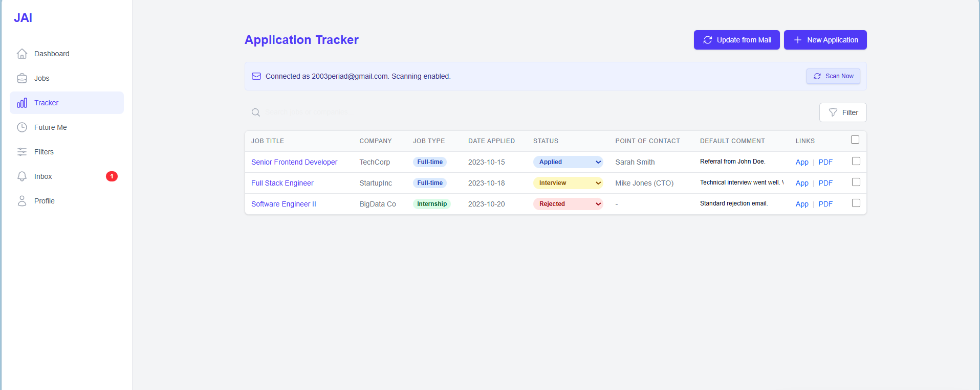Click the Internship job type badge
Viewport: 980px width, 390px height.
[x=432, y=204]
